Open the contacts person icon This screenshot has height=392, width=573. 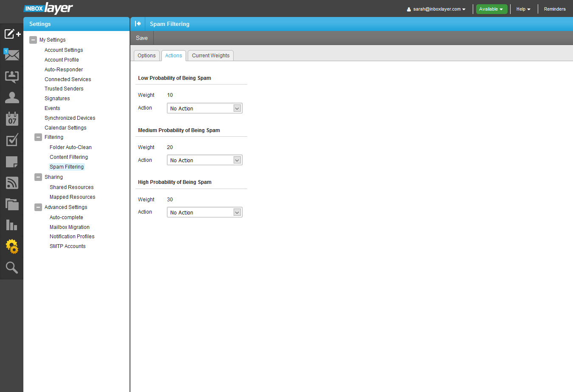click(12, 98)
